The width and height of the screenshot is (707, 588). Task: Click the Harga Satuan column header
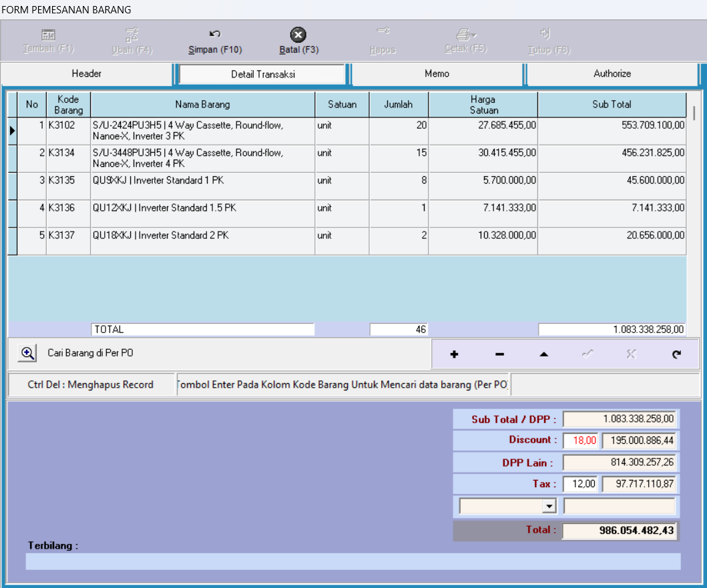(x=483, y=105)
